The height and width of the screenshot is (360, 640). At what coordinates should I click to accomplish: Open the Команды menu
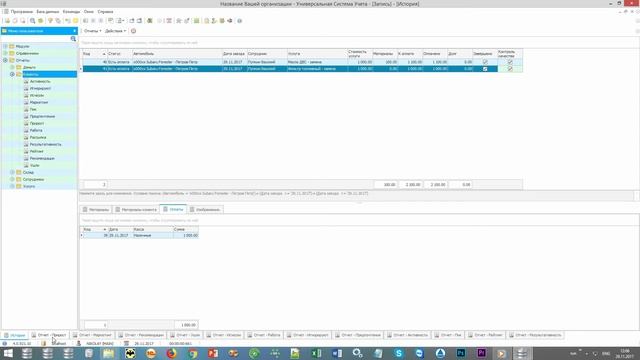coord(71,12)
